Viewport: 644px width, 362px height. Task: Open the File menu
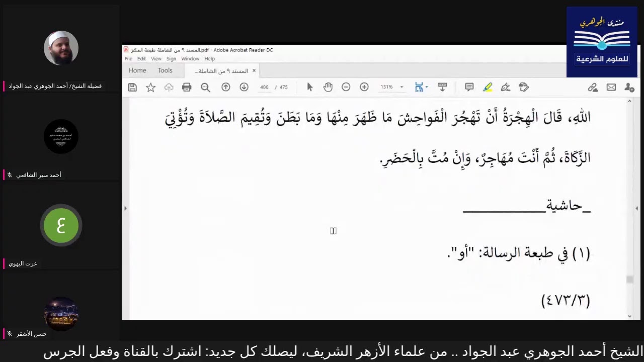pos(128,59)
